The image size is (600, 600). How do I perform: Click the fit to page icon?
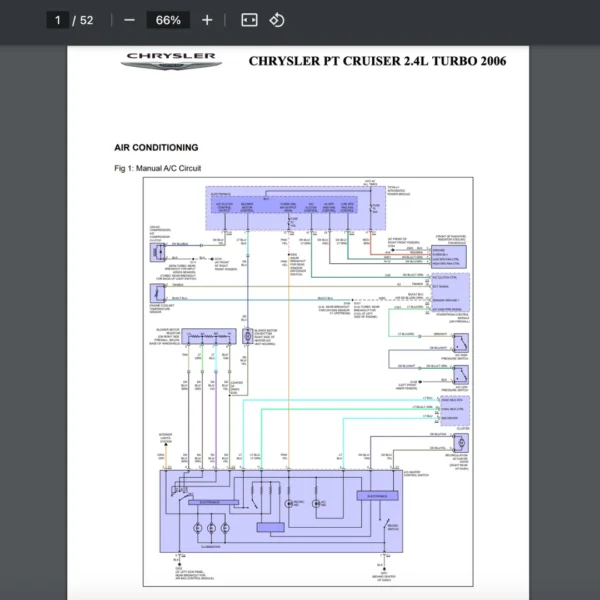(249, 20)
